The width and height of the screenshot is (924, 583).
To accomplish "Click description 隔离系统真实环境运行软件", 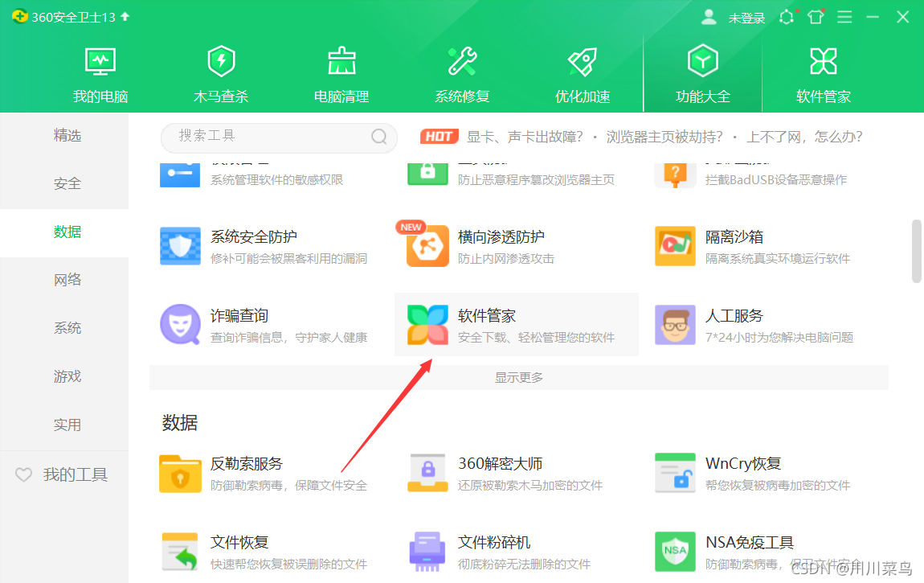I will (777, 259).
